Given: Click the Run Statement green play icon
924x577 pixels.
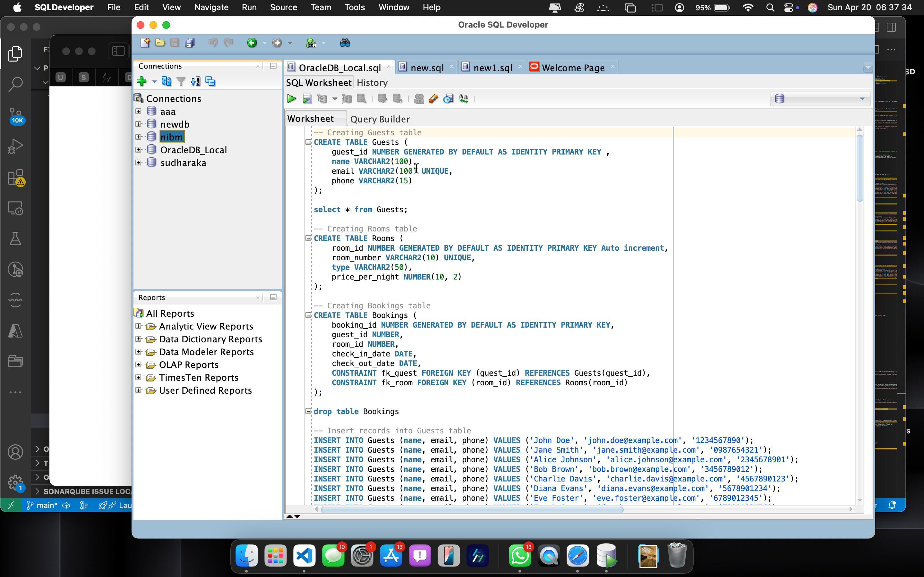Looking at the screenshot, I should click(x=292, y=99).
